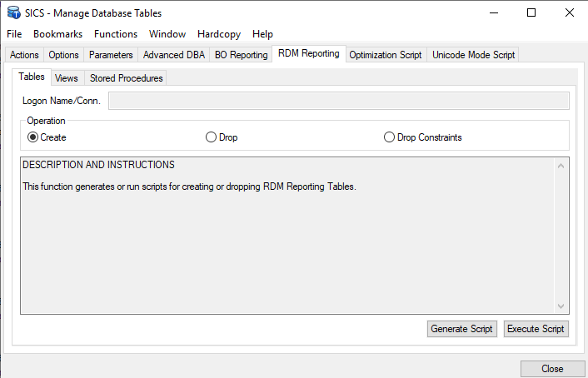Go to the Advanced DBA tab

[x=173, y=55]
